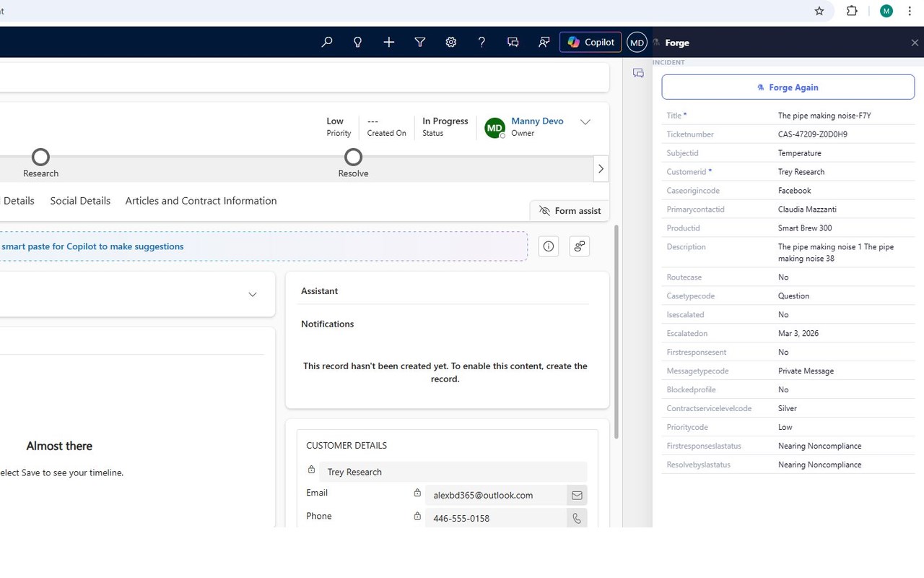The image size is (924, 578).
Task: Close the Forge side panel
Action: (x=915, y=43)
